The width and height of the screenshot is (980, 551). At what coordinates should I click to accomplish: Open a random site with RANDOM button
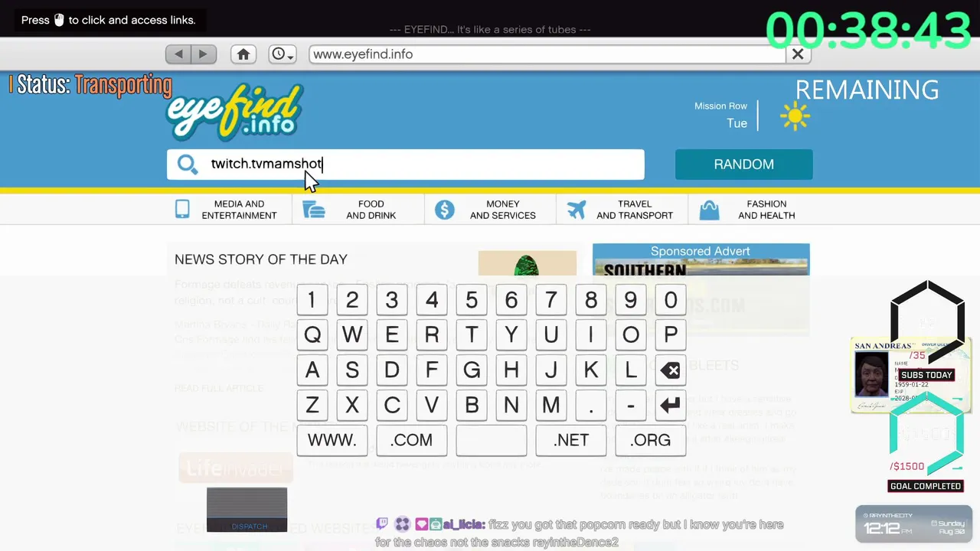point(743,164)
